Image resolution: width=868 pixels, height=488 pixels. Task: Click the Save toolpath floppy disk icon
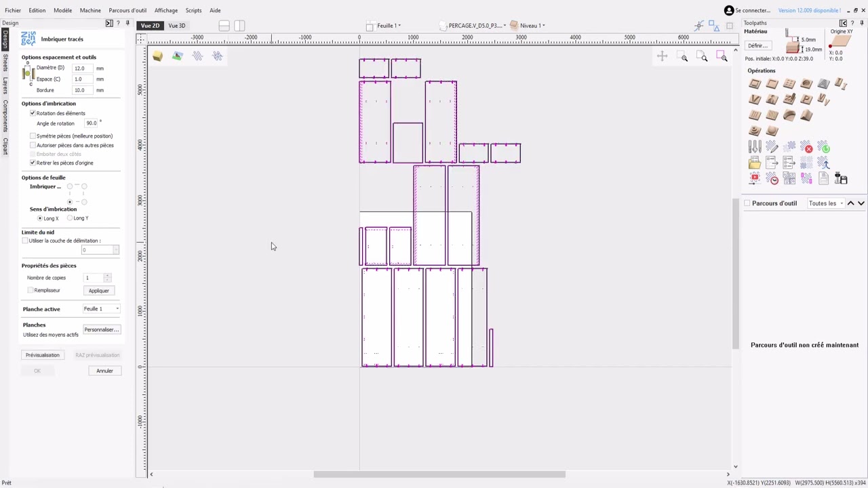[841, 179]
